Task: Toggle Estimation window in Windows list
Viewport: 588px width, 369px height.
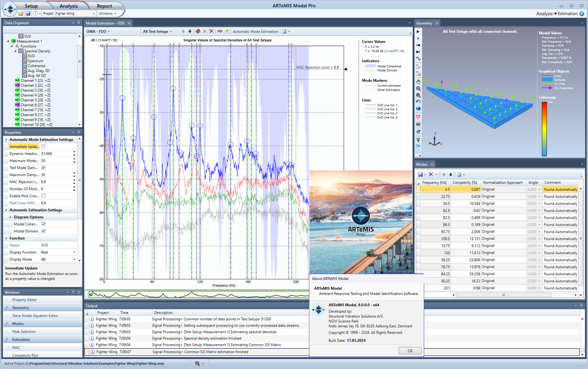Action: coord(42,339)
